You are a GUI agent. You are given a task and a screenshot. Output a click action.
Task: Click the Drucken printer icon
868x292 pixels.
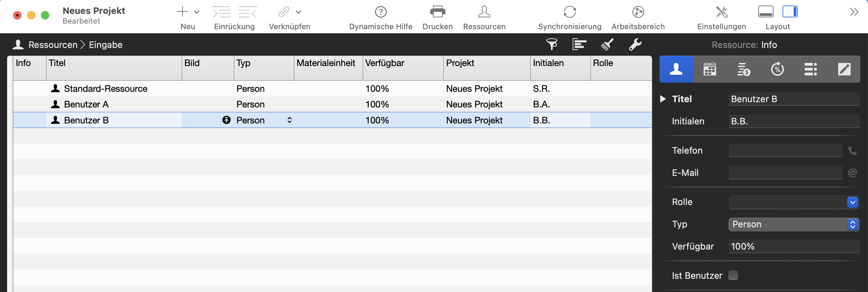pos(437,12)
